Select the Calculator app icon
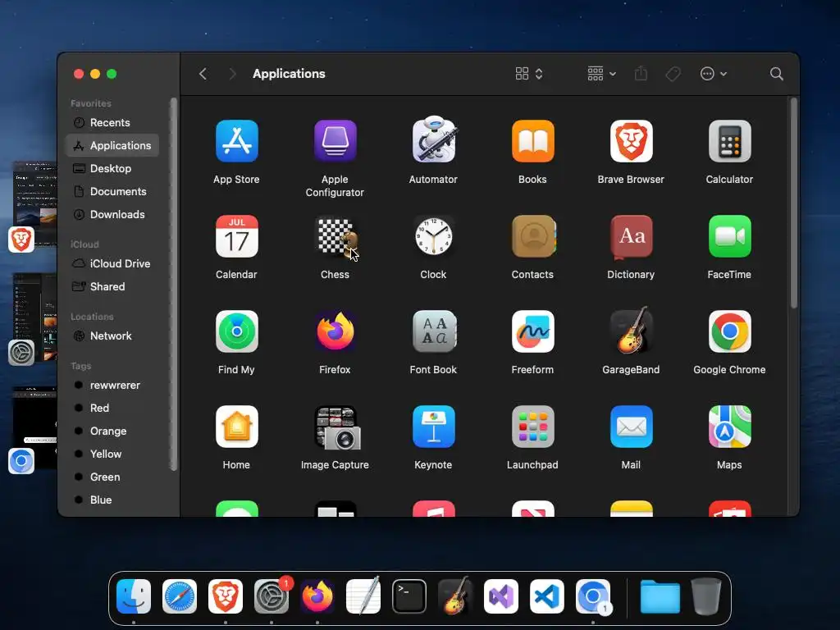 coord(729,141)
